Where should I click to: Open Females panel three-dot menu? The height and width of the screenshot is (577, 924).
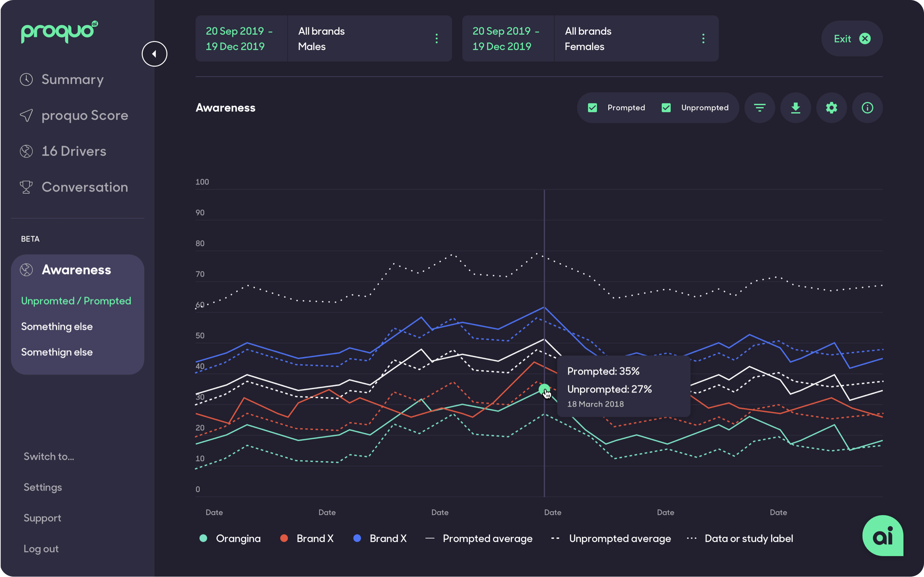tap(703, 39)
